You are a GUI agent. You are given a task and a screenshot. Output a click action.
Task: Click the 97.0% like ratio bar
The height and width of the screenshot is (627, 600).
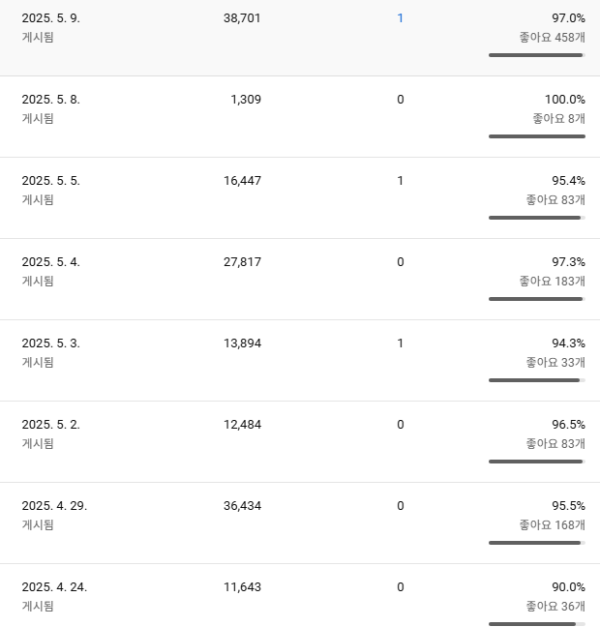(x=536, y=55)
